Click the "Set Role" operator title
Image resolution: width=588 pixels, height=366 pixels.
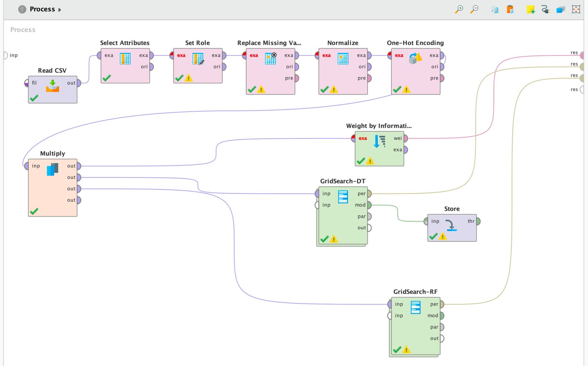point(198,43)
